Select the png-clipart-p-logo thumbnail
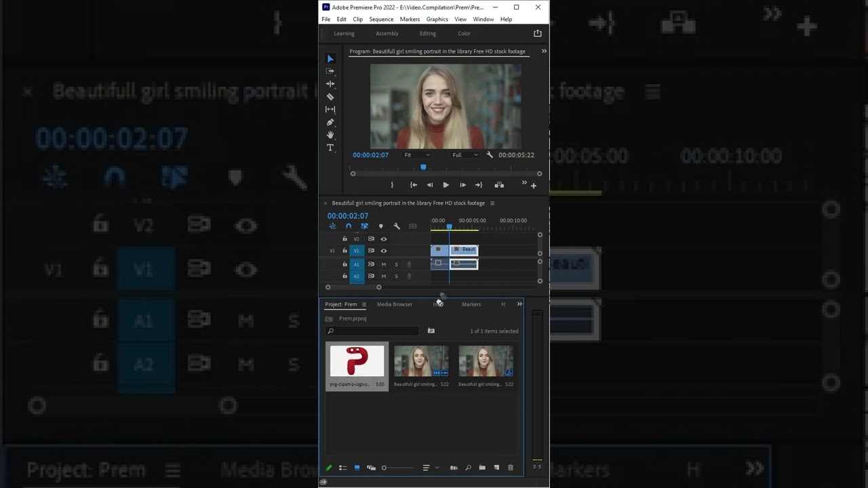The height and width of the screenshot is (488, 868). pyautogui.click(x=357, y=362)
